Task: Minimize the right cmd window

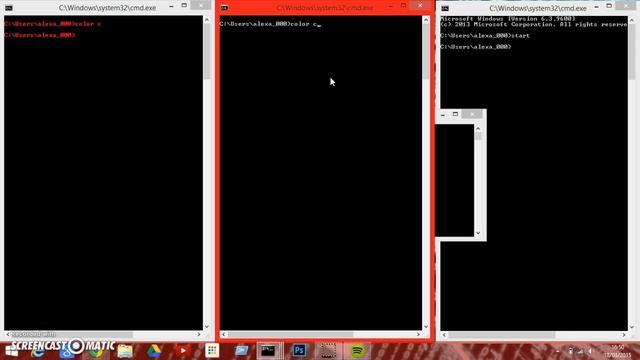Action: point(596,7)
